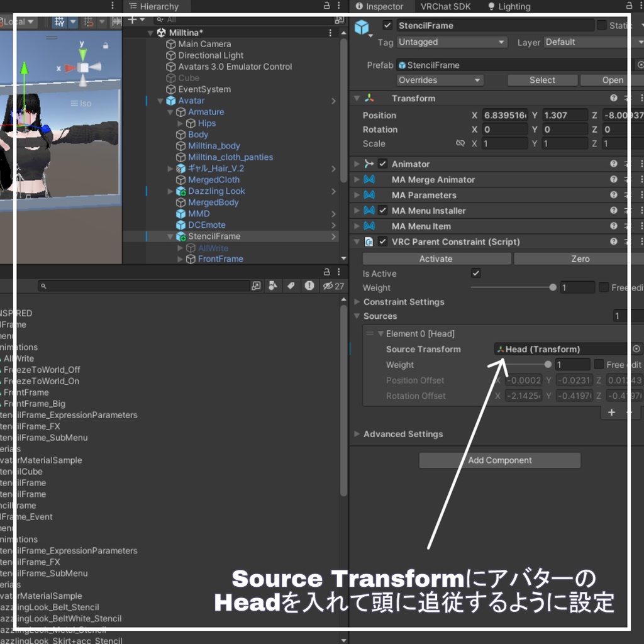Switch to the VRChat SDK tab

pos(445,6)
